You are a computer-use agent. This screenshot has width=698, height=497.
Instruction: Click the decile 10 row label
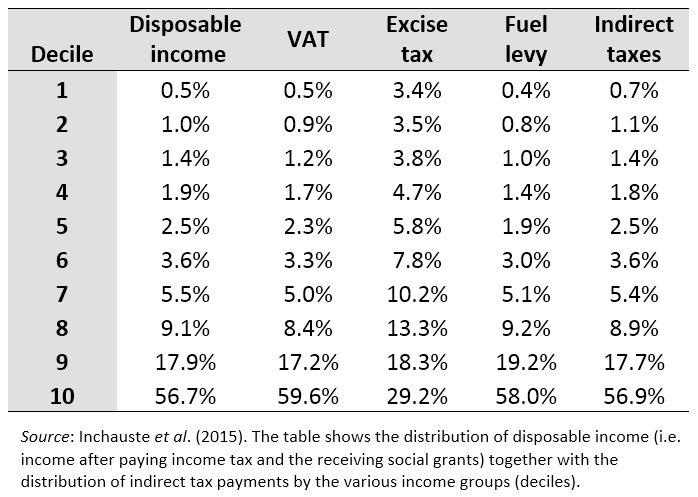[x=62, y=396]
